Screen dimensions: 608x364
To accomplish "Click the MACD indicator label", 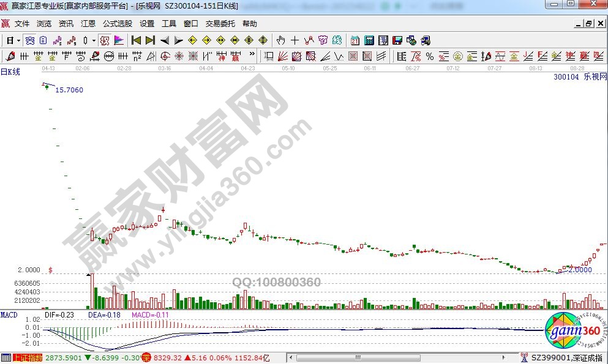I will [9, 314].
